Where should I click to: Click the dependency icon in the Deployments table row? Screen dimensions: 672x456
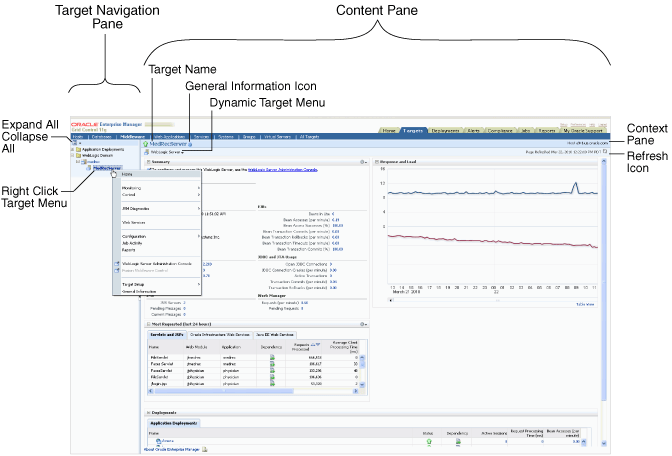pos(458,441)
